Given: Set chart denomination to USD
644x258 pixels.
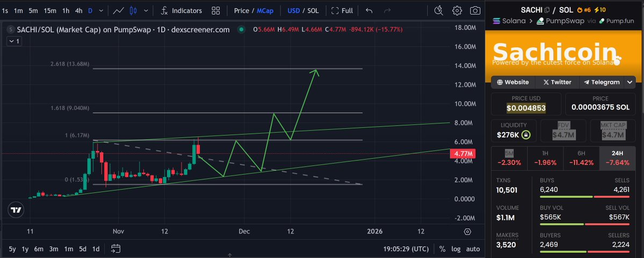Looking at the screenshot, I should point(293,11).
